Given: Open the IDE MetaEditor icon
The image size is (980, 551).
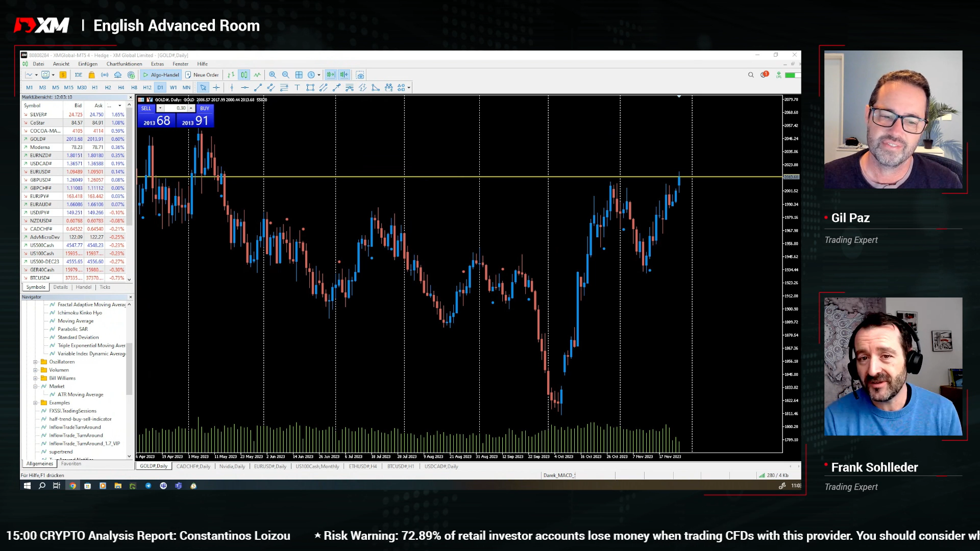Looking at the screenshot, I should [x=78, y=75].
